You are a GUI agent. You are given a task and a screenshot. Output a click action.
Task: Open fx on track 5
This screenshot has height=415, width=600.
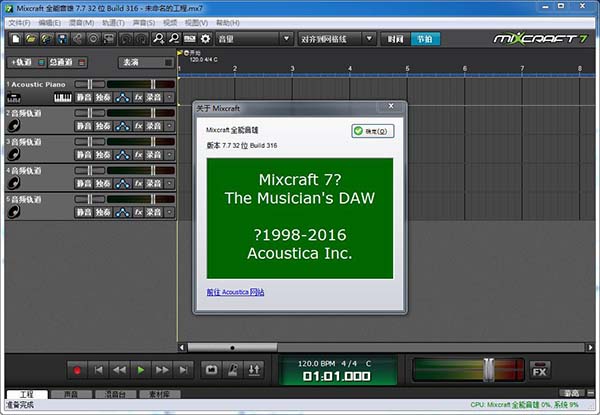tap(138, 212)
